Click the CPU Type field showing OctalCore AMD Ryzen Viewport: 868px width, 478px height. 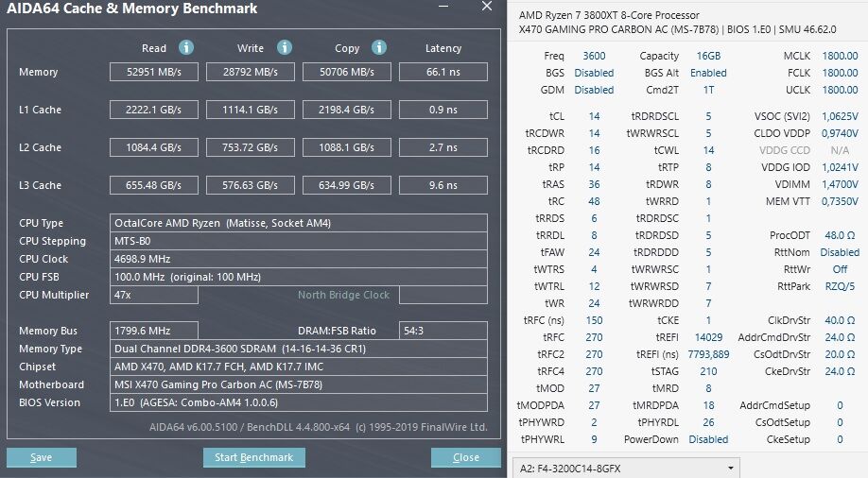299,223
